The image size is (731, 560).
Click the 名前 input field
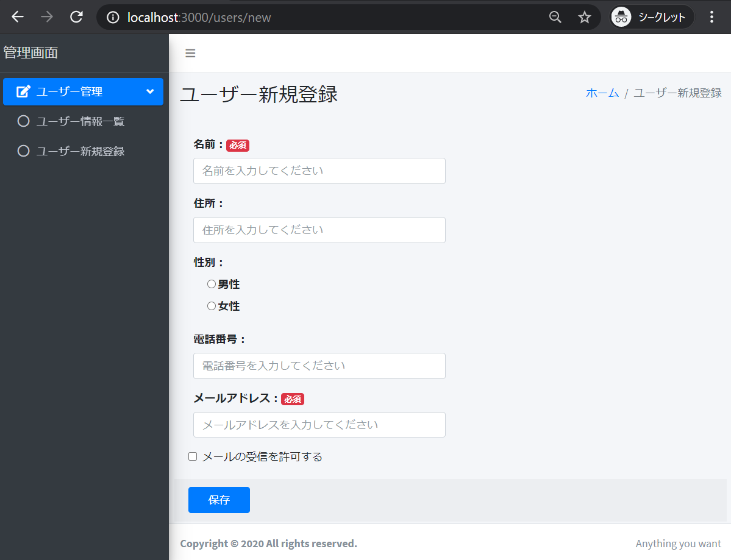click(319, 171)
